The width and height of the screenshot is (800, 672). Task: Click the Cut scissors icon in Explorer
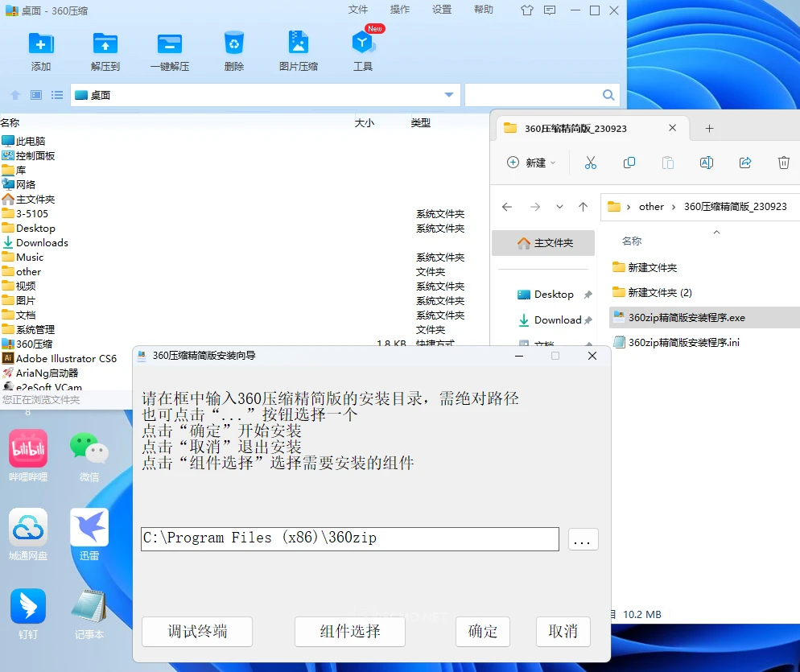point(590,163)
